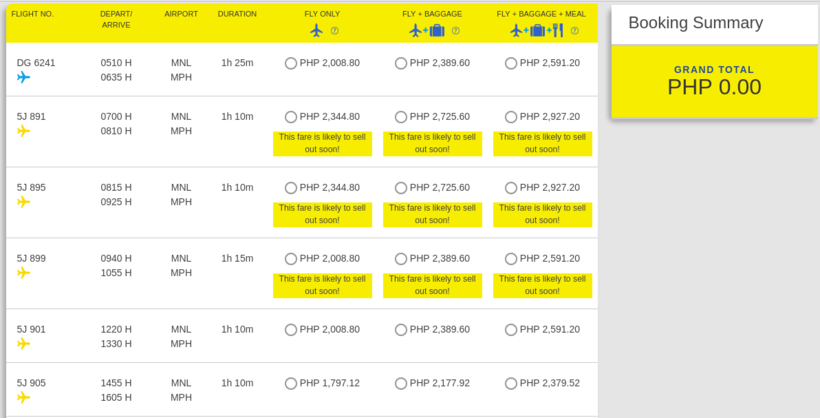This screenshot has width=820, height=418.
Task: Click the Booking Summary heading
Action: (x=696, y=23)
